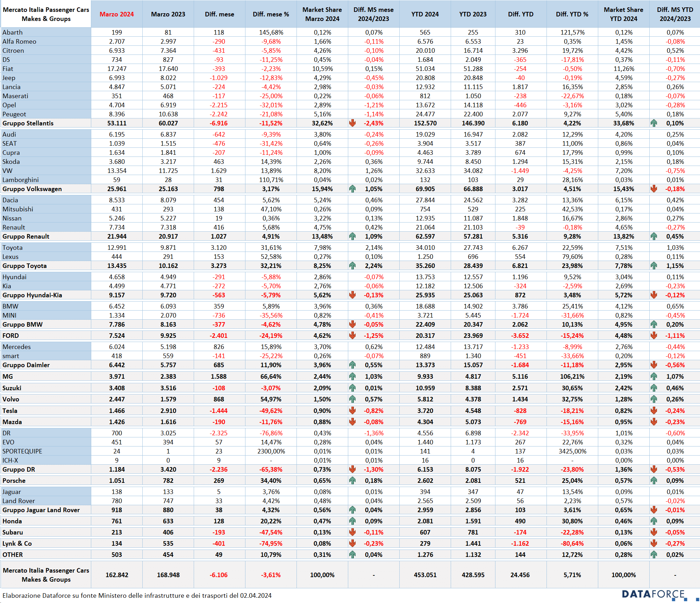
Task: Click the Volvo YTD 2024 value 5.812
Action: click(x=425, y=399)
